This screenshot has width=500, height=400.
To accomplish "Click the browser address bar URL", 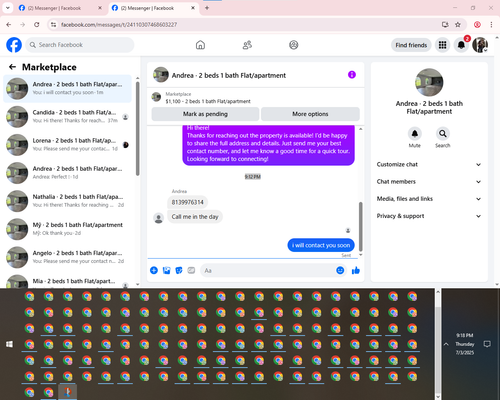I will [x=119, y=24].
